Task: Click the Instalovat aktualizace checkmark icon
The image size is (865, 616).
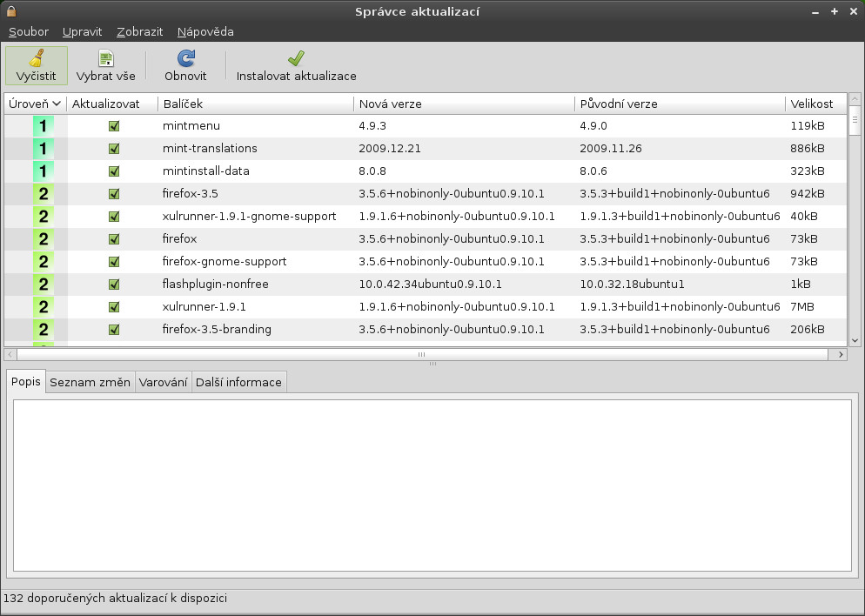Action: click(x=296, y=58)
